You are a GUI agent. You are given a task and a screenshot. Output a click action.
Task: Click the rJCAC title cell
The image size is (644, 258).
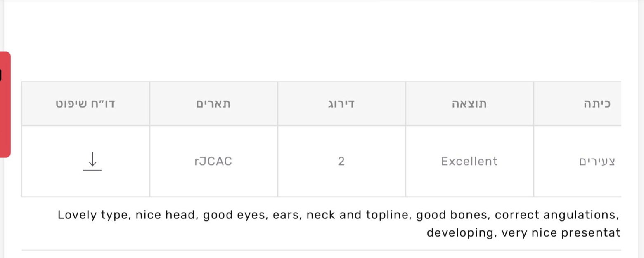click(213, 161)
